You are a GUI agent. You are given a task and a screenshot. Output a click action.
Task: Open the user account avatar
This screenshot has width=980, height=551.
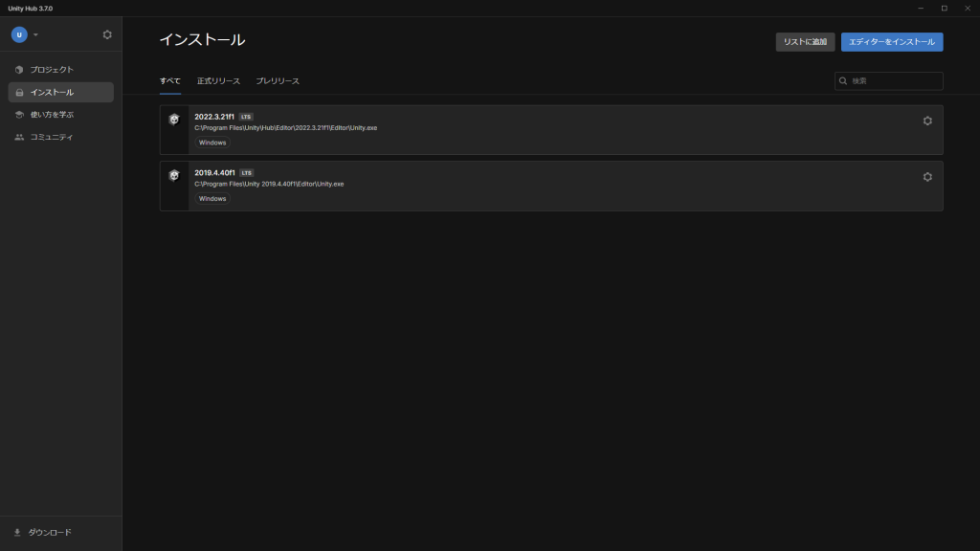coord(19,35)
